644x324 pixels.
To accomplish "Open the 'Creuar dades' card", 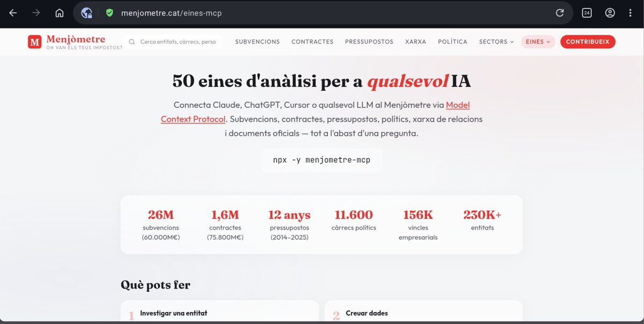I will (423, 312).
